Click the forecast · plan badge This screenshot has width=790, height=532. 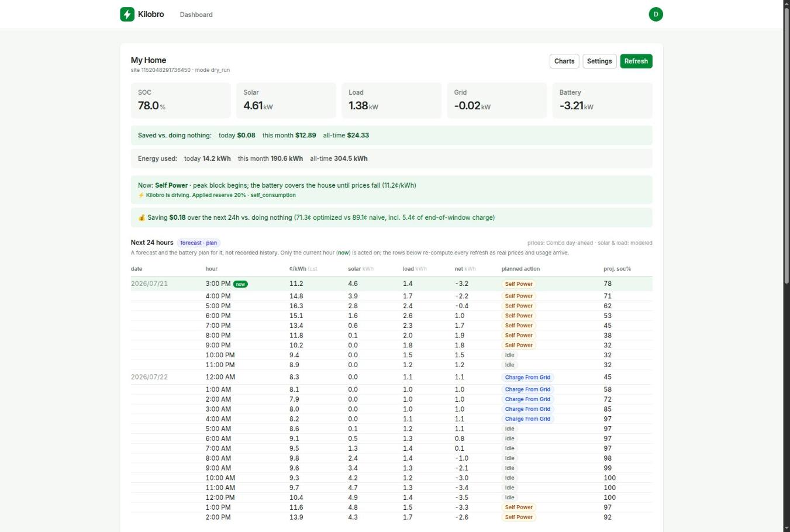(199, 243)
